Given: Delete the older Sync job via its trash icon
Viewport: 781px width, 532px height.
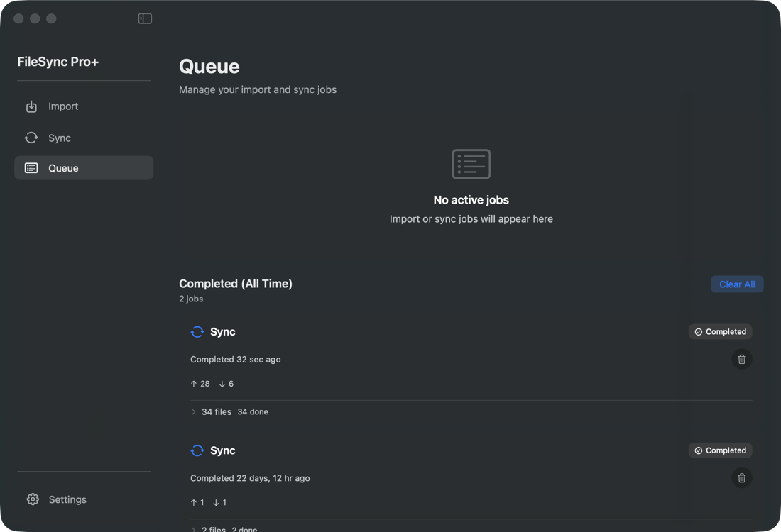Looking at the screenshot, I should pos(742,478).
